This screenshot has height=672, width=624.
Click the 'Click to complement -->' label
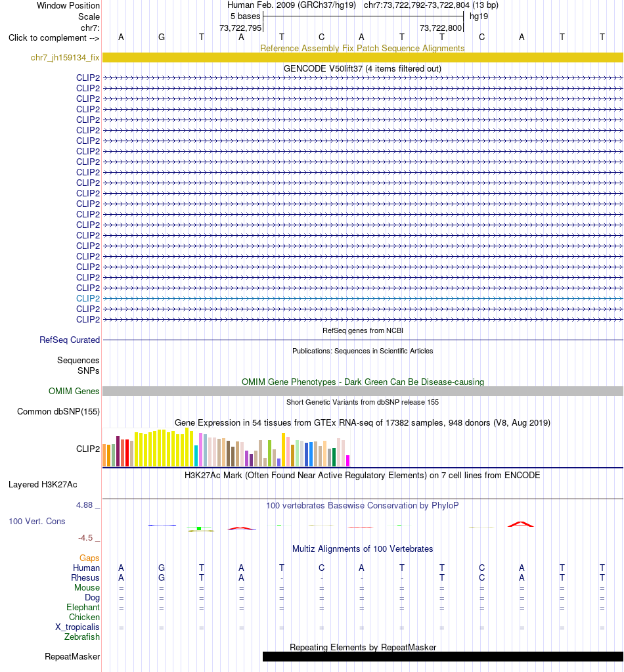pos(54,37)
